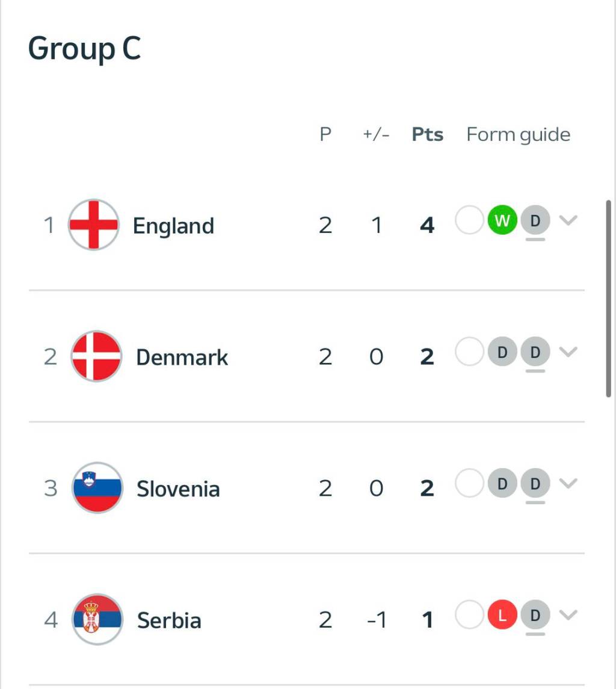
Task: Open the Slovenia team link
Action: tap(178, 489)
